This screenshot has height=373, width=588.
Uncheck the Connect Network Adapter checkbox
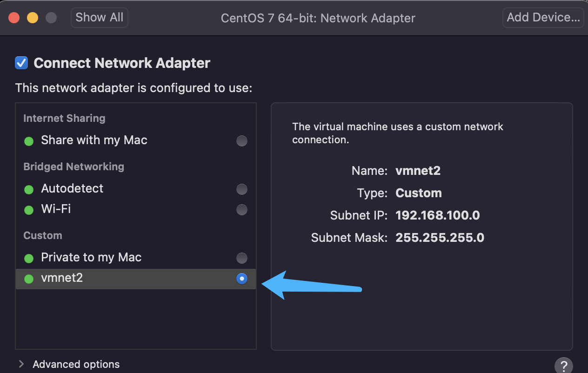pos(21,63)
